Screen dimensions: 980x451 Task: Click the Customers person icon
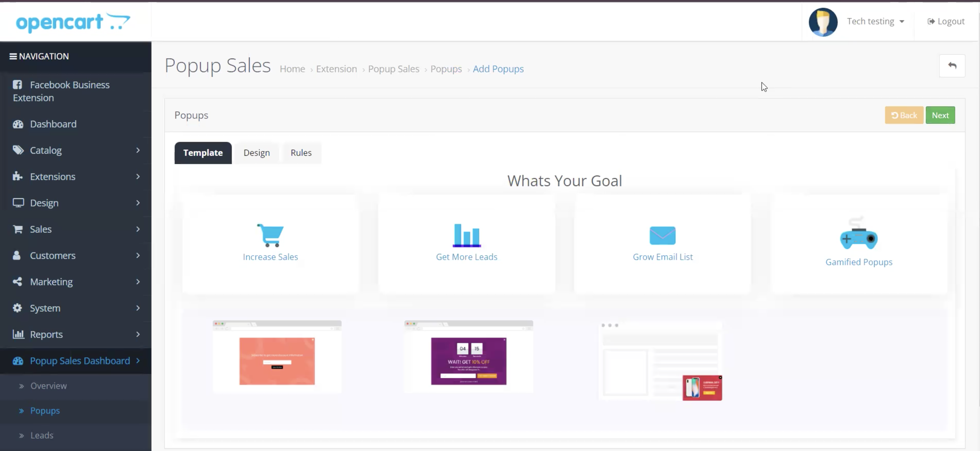click(x=16, y=255)
